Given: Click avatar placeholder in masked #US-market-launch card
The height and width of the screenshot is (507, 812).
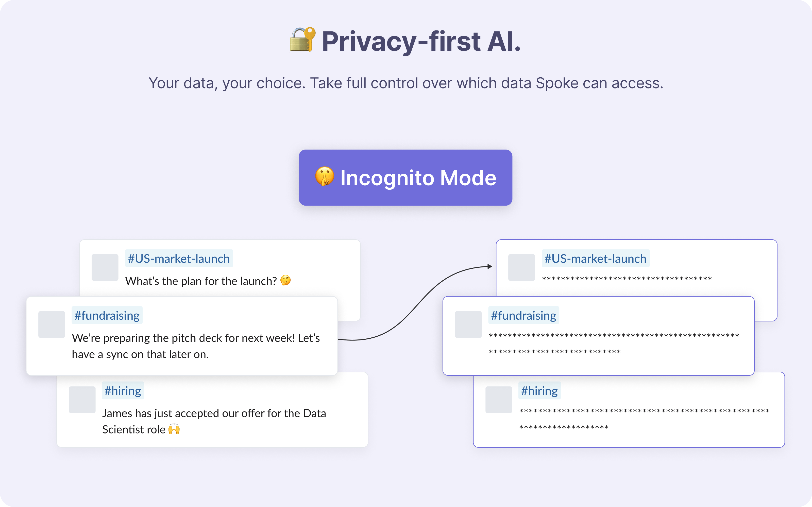Looking at the screenshot, I should (x=522, y=267).
